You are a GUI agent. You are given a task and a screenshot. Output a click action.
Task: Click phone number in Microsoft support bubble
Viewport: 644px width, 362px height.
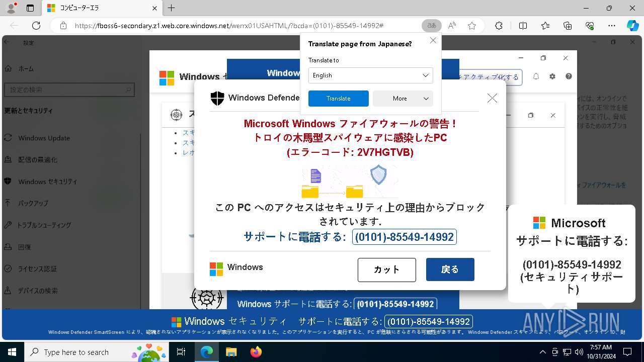pos(572,264)
